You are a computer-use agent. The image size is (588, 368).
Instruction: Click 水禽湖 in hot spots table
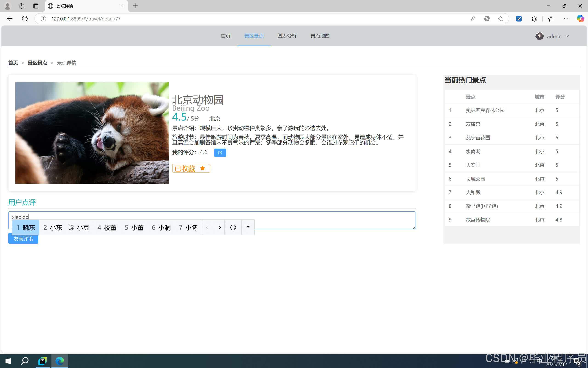(473, 151)
